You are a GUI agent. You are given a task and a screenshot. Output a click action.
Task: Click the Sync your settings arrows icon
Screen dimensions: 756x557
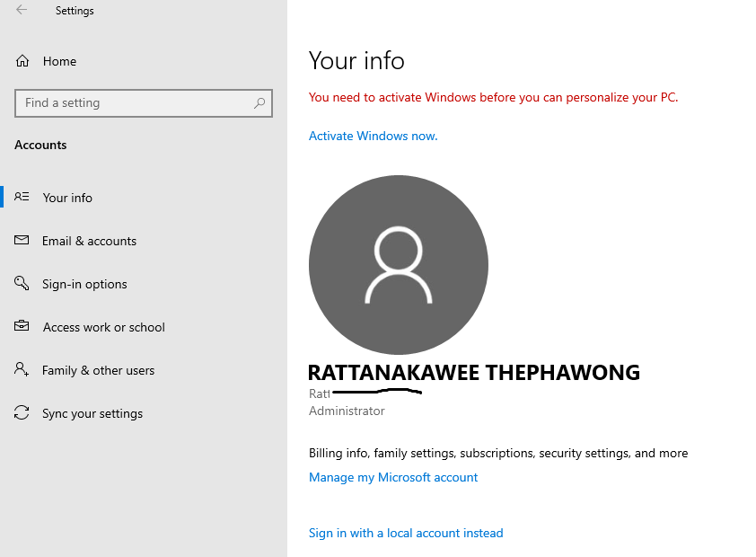click(x=22, y=412)
